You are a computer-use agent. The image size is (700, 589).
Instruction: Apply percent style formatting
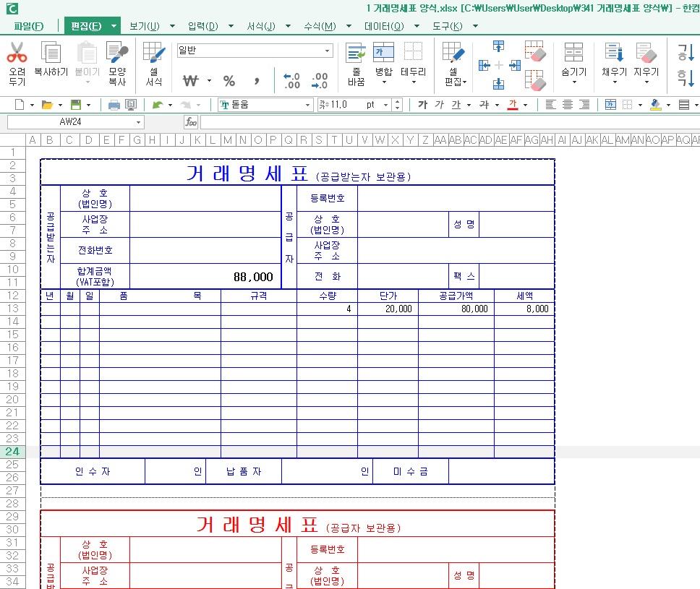(229, 81)
